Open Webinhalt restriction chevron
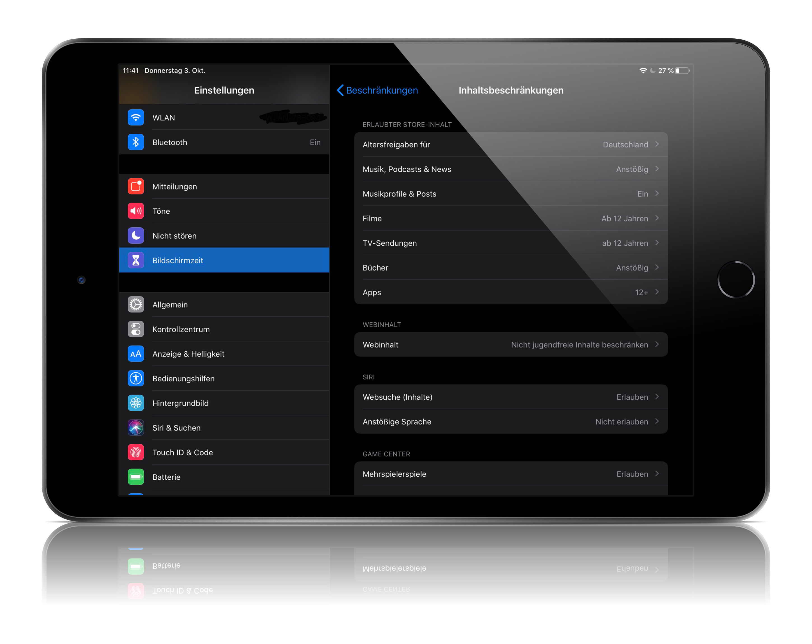The height and width of the screenshot is (644, 812). (657, 344)
